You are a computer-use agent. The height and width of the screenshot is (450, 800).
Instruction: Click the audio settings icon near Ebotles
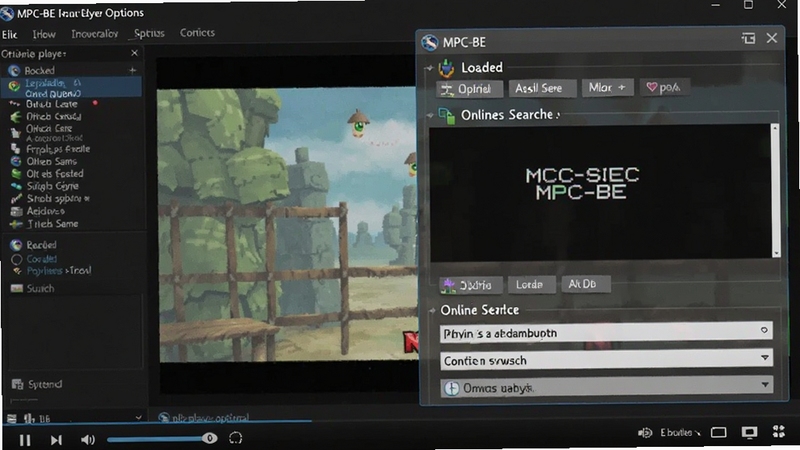tap(645, 433)
